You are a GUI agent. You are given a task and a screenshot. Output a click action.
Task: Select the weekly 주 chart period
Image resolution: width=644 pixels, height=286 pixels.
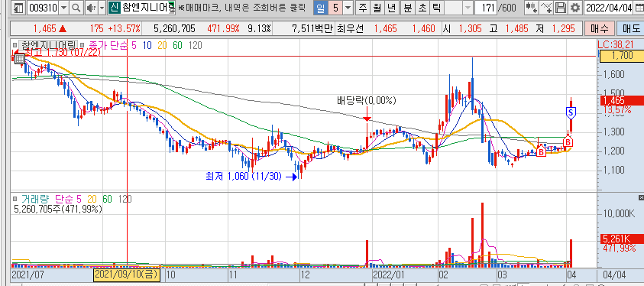pos(362,8)
